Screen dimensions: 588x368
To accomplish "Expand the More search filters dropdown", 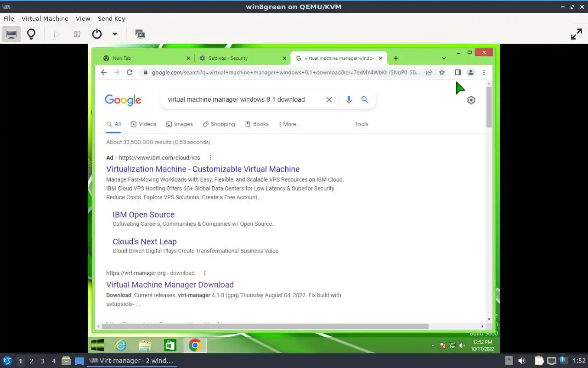I will point(288,124).
